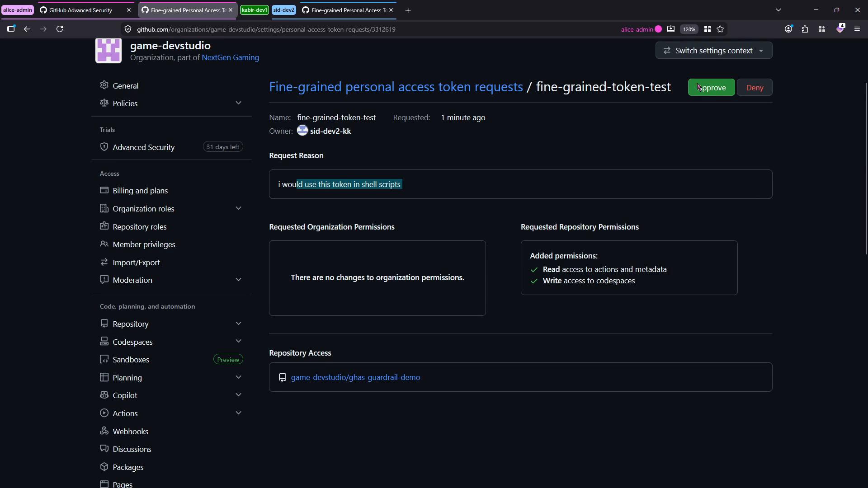Click sid-dev2-kk avatar image

click(x=302, y=131)
